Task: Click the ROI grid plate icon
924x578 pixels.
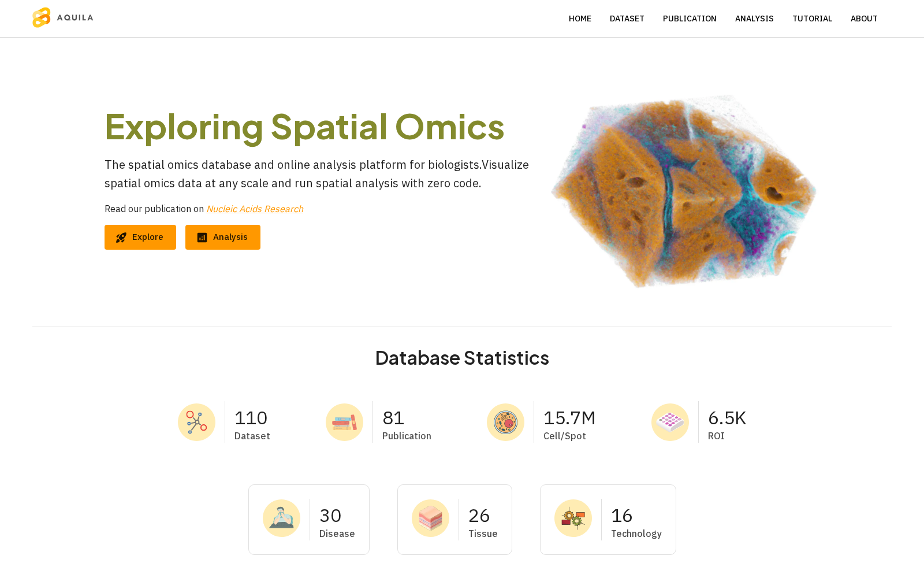Action: pos(670,422)
